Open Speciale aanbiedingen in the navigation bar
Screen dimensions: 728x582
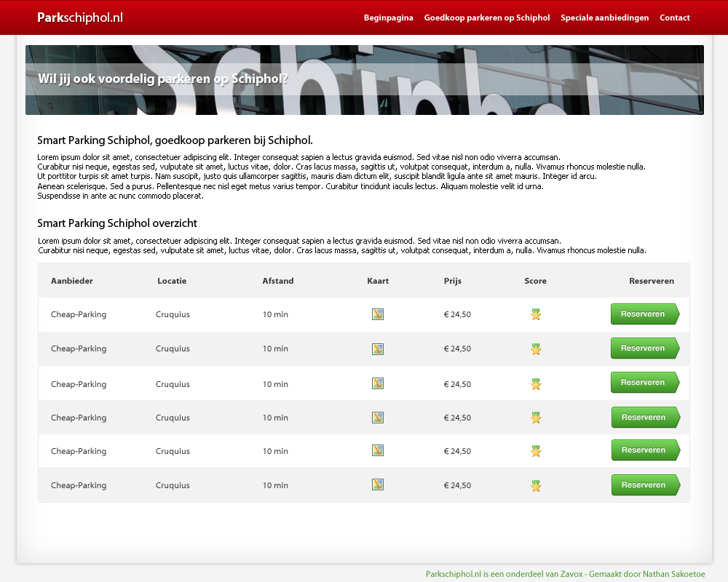pos(604,17)
